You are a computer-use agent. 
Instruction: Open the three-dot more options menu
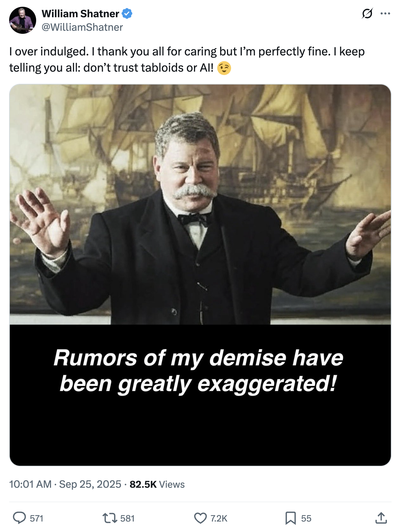tap(385, 14)
